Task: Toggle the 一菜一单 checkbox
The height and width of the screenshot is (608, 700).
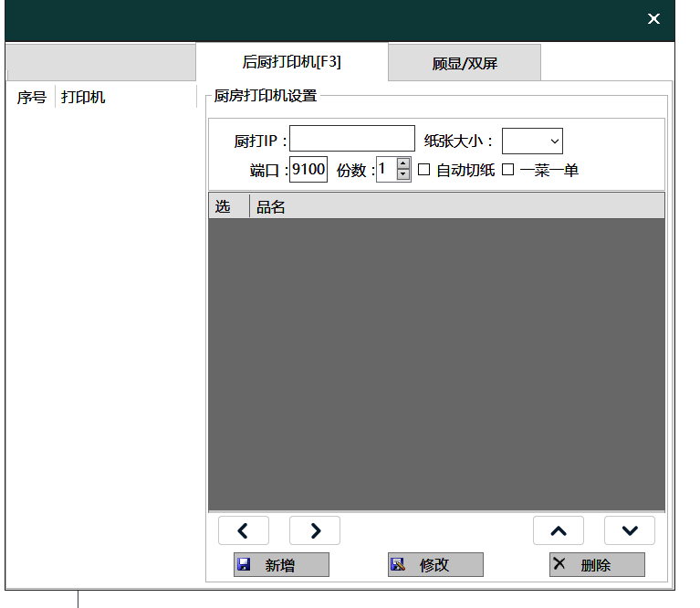Action: click(508, 170)
